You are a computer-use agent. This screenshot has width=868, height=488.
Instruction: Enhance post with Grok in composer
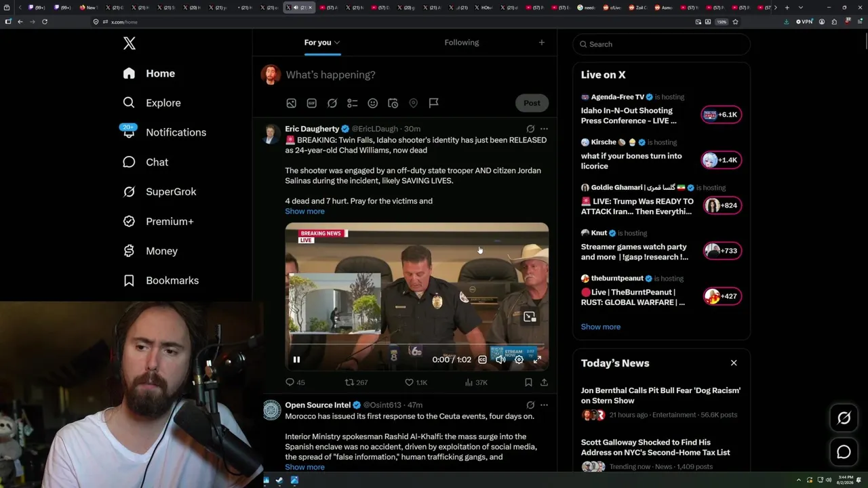pos(332,103)
